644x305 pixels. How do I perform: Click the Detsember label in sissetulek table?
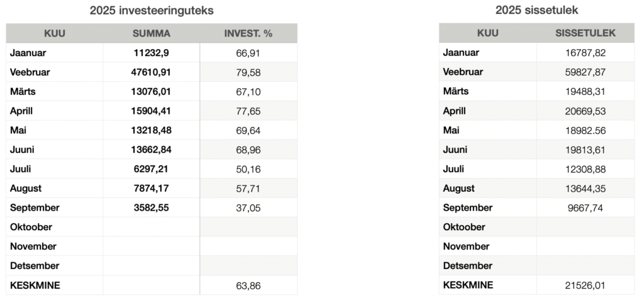467,266
